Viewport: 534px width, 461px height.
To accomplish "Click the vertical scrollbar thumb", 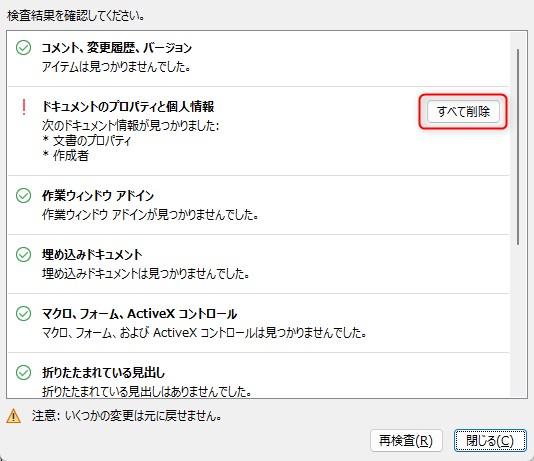I will [x=518, y=146].
